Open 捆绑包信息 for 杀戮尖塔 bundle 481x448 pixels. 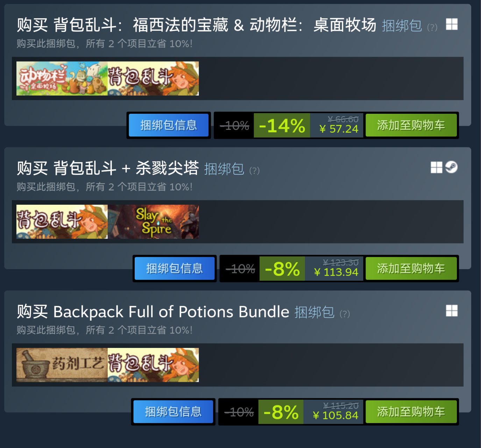point(175,268)
